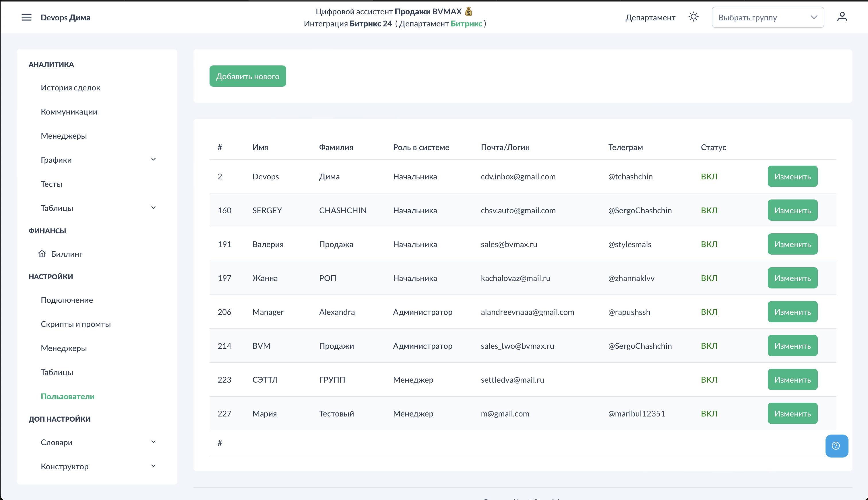Viewport: 868px width, 500px height.
Task: Click Добавить нового button
Action: click(247, 76)
